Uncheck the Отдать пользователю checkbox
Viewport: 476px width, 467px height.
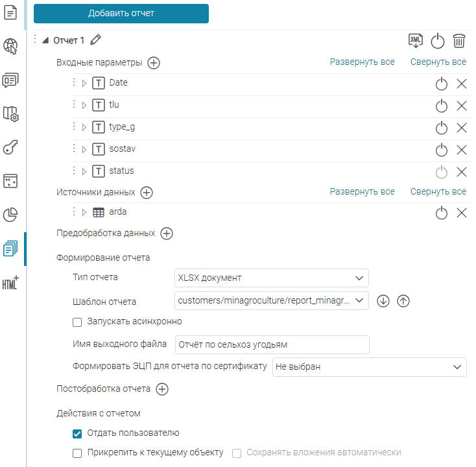(x=77, y=433)
